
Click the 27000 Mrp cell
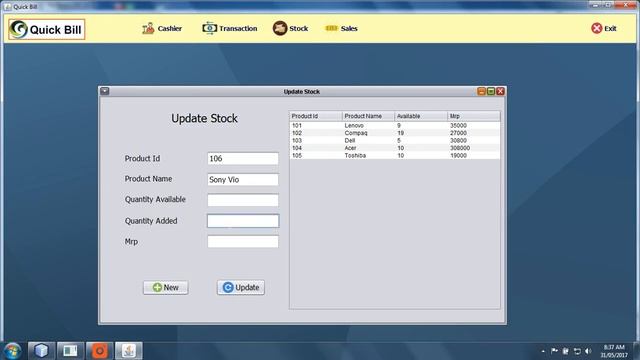click(473, 133)
